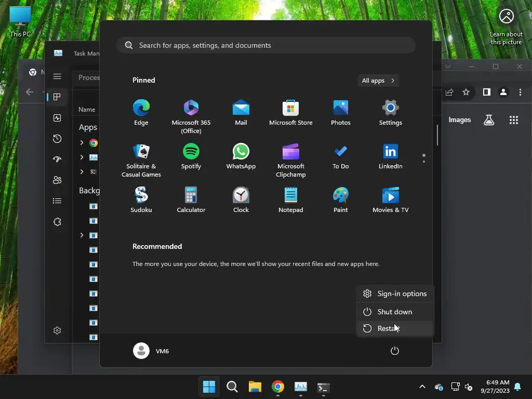This screenshot has width=532, height=399.
Task: Open Movies & TV
Action: coord(391,200)
